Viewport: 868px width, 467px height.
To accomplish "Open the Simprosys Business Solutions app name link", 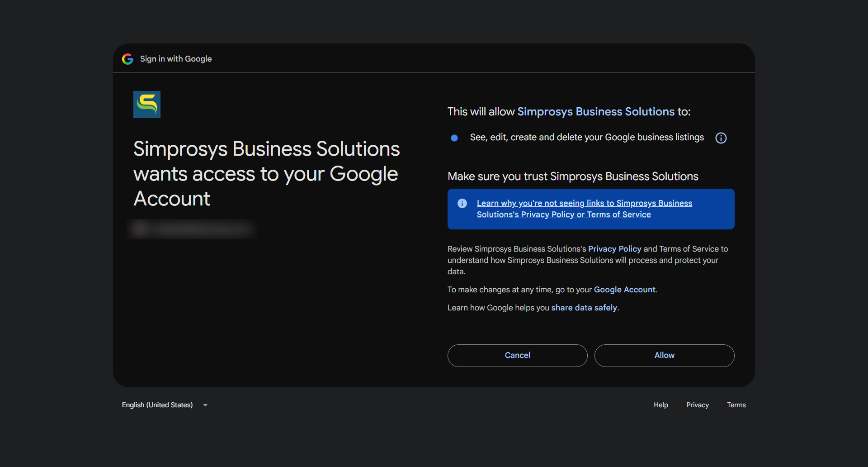I will click(x=596, y=112).
